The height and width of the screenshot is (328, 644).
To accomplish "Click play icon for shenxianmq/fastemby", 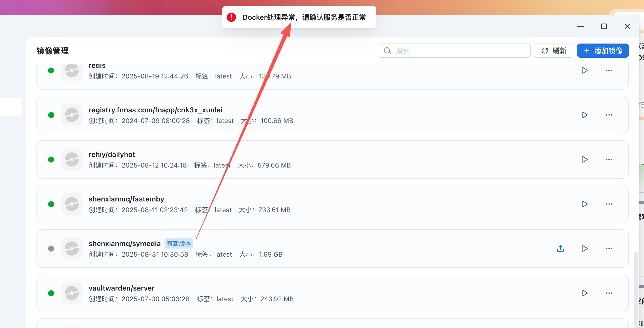I will [585, 204].
